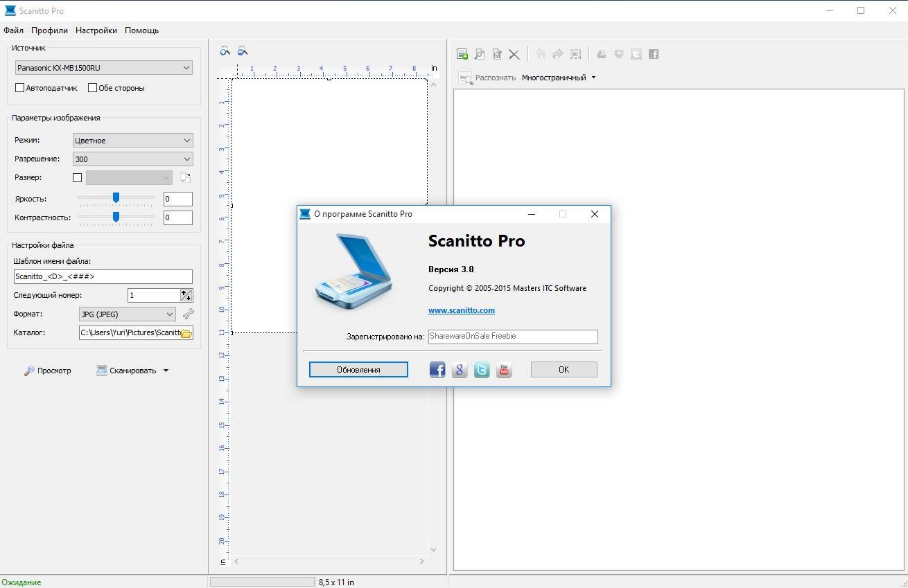Click the Каталог path field
This screenshot has height=588, width=908.
tap(130, 333)
